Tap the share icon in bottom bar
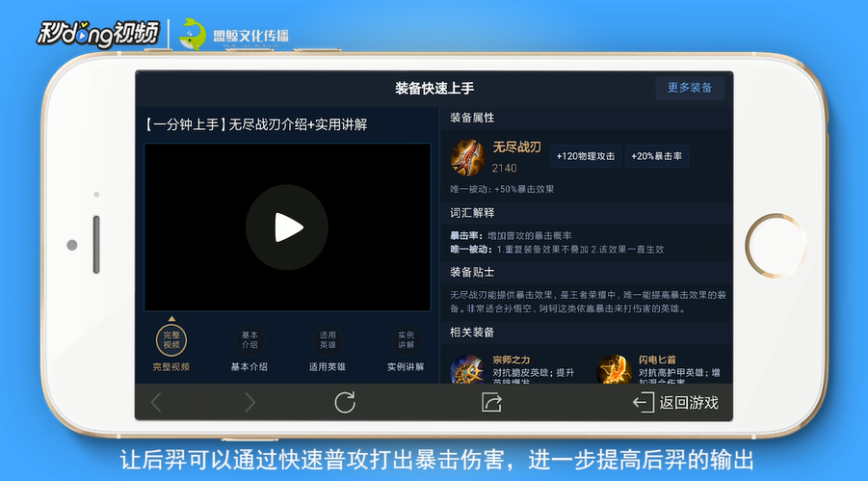 tap(491, 402)
